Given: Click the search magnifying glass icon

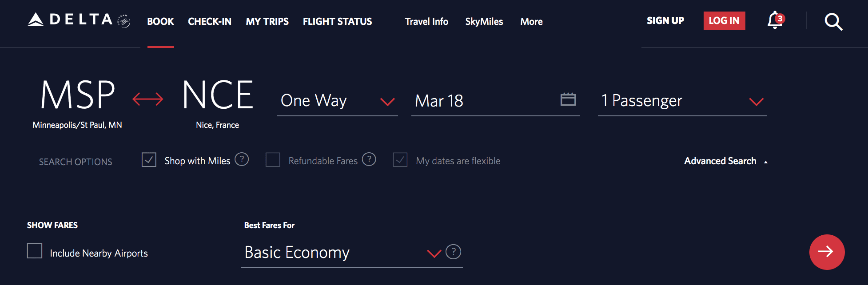Looking at the screenshot, I should click(x=833, y=21).
